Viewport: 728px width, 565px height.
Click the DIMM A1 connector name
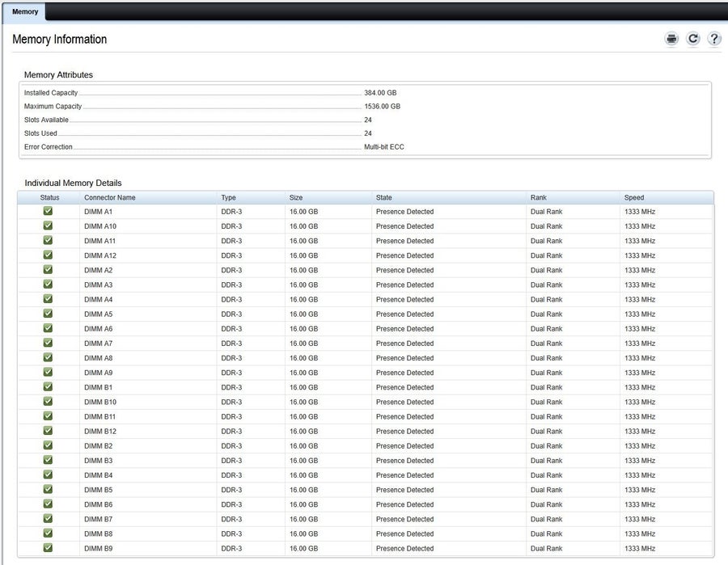[98, 212]
